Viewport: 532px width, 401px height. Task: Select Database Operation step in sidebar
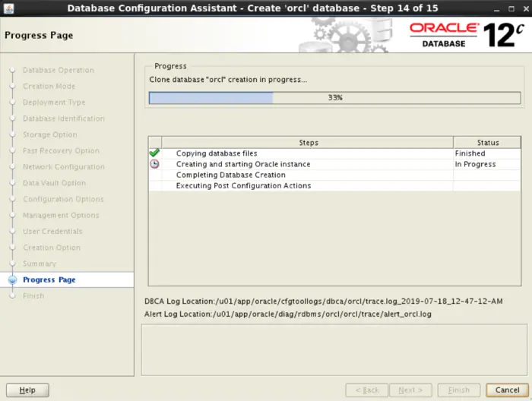59,70
